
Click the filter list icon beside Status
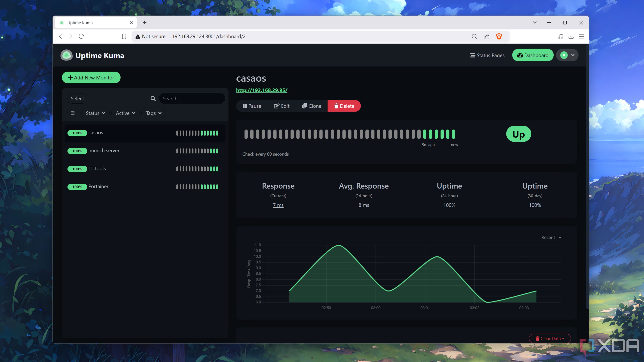click(x=73, y=113)
